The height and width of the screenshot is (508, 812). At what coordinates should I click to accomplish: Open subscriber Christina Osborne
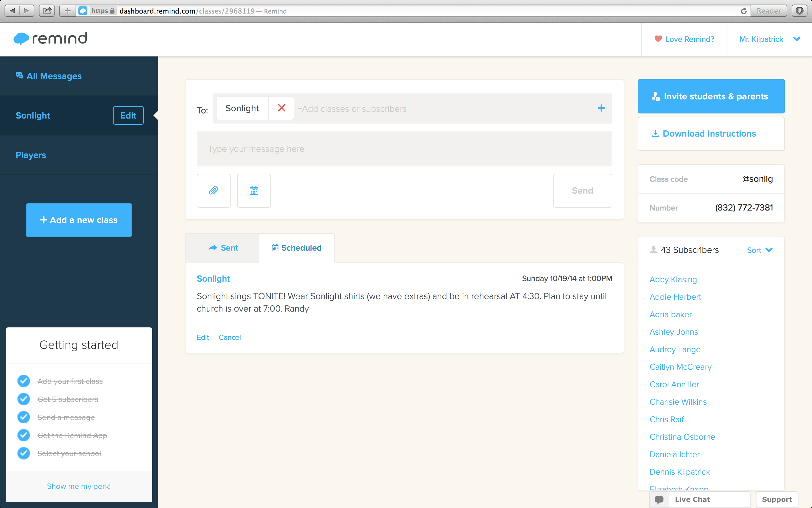tap(682, 437)
